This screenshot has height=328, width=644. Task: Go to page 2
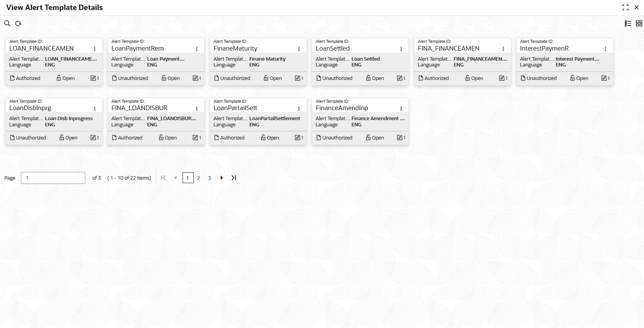198,178
